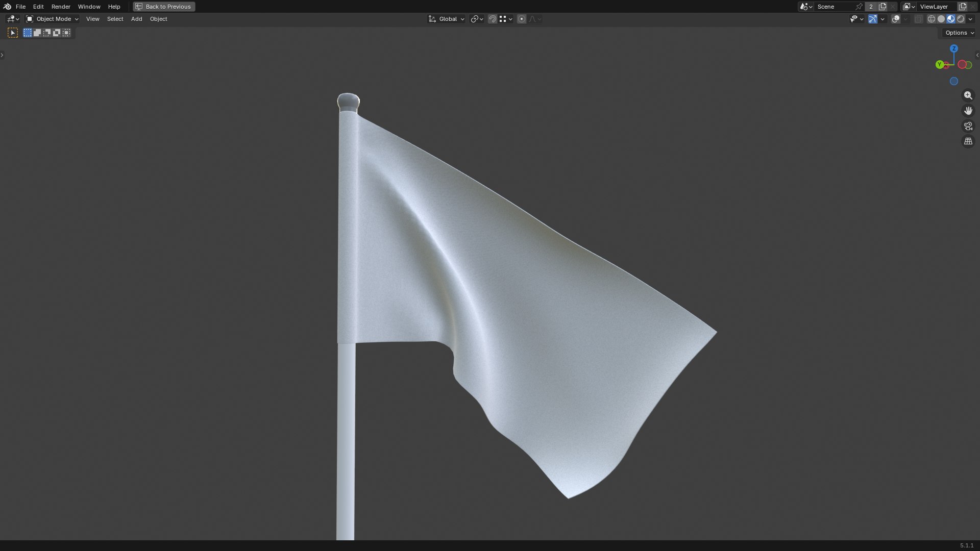980x551 pixels.
Task: Switch to material preview shading
Action: point(951,19)
